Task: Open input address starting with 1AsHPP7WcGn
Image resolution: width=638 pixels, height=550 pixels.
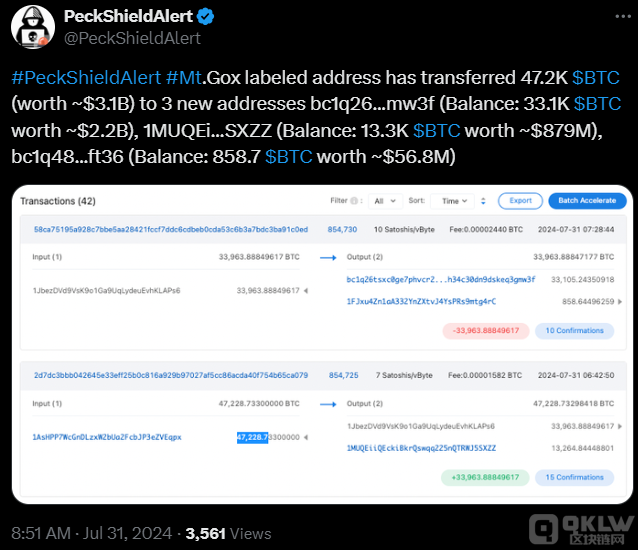Action: pyautogui.click(x=107, y=437)
